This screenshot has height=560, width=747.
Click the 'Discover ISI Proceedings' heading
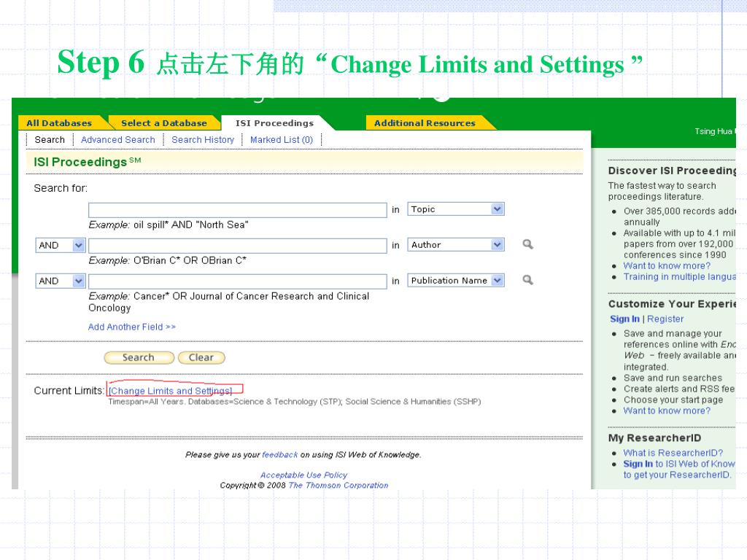[672, 171]
